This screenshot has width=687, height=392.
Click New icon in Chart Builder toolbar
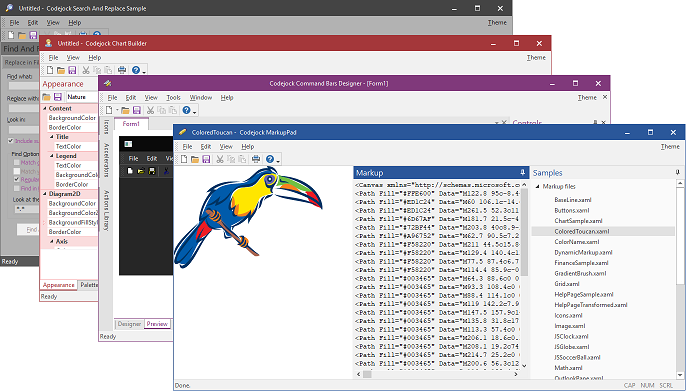pyautogui.click(x=50, y=70)
